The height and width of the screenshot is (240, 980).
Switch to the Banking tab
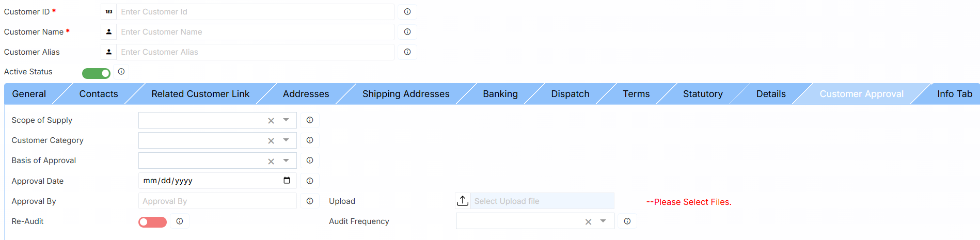(x=500, y=94)
